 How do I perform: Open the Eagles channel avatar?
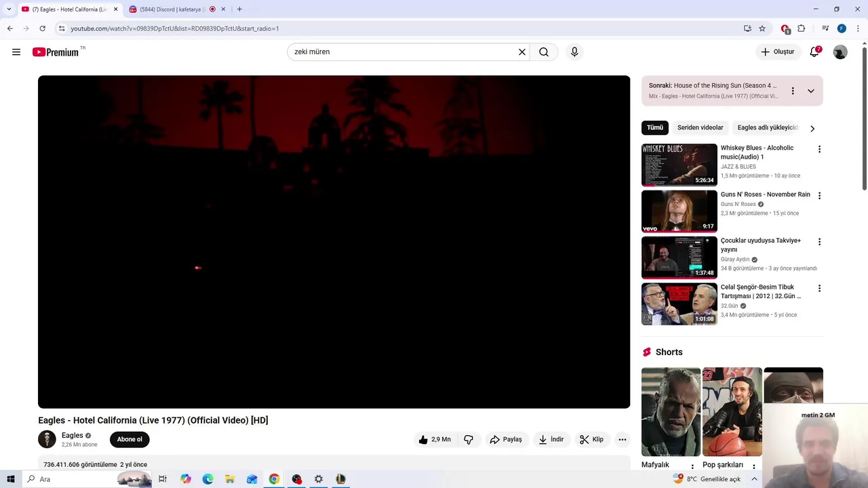click(x=47, y=439)
